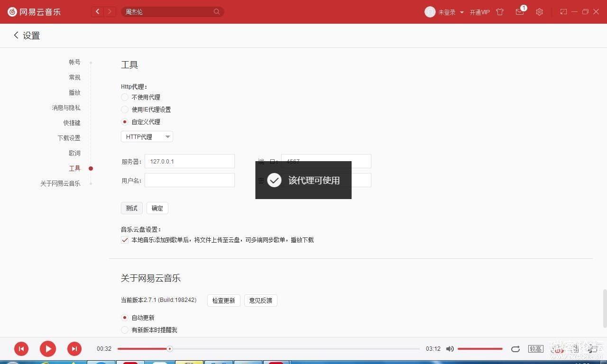Go to 常规 settings section
Screen dimensions: 607x364
click(x=74, y=77)
